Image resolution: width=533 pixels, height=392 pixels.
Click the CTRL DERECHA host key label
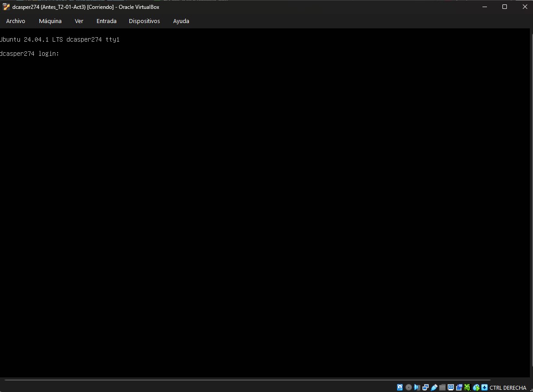click(508, 388)
